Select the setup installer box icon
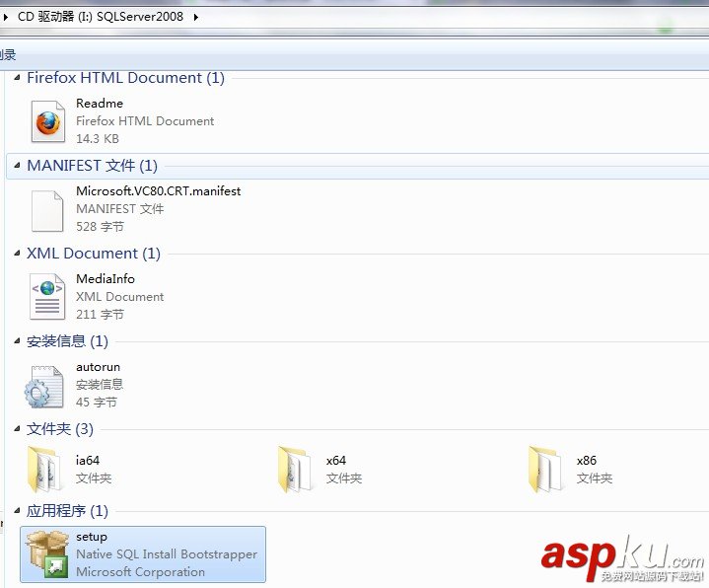The height and width of the screenshot is (588, 709). coord(47,554)
